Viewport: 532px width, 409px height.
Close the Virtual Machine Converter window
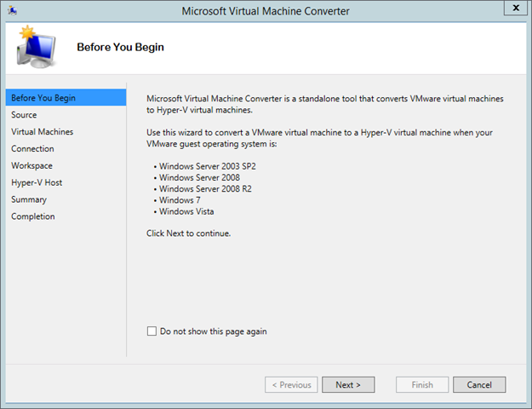(516, 8)
